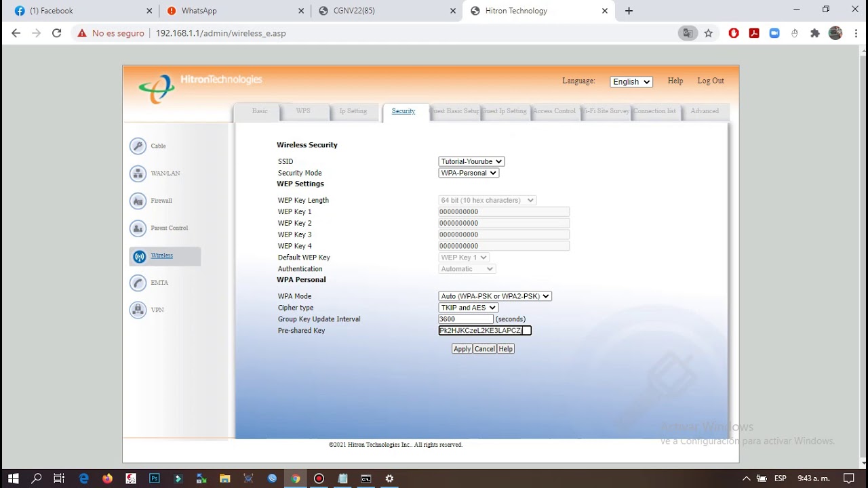Click the Log Out link
This screenshot has height=488, width=868.
click(711, 81)
